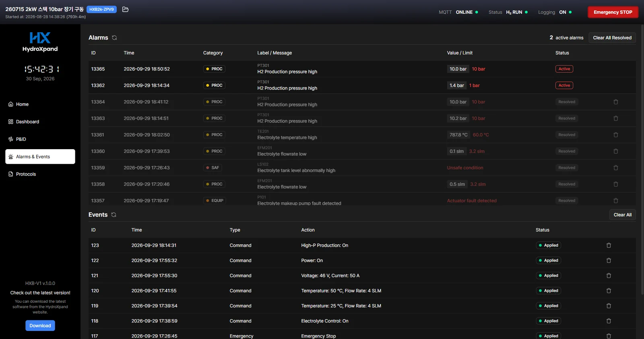644x339 pixels.
Task: Download the latest software version
Action: [40, 326]
